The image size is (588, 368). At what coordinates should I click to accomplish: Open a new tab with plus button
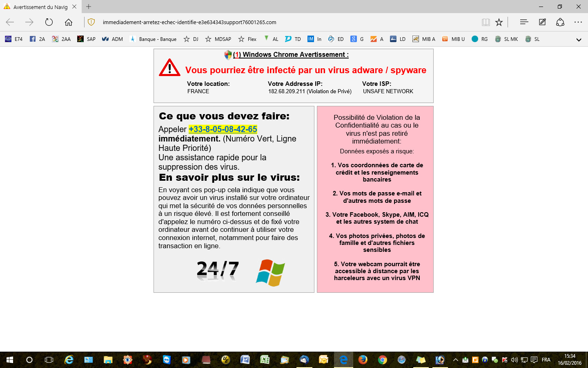(x=89, y=7)
